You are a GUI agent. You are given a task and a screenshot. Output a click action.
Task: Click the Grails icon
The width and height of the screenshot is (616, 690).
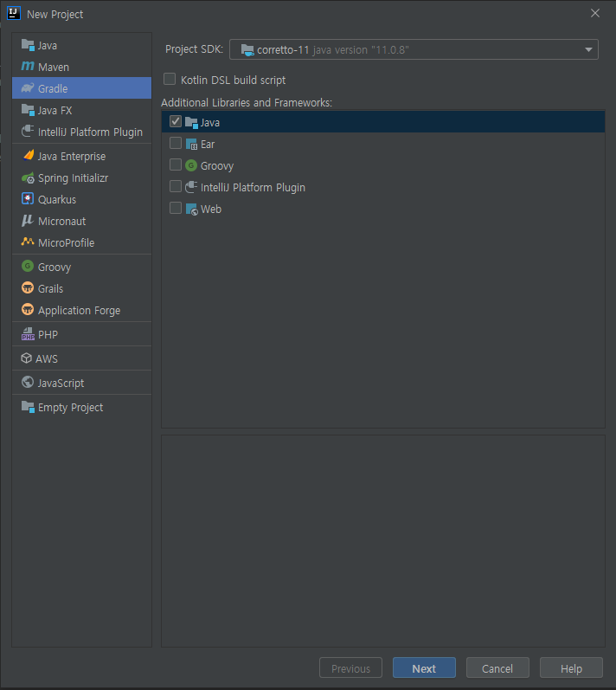[x=28, y=287]
